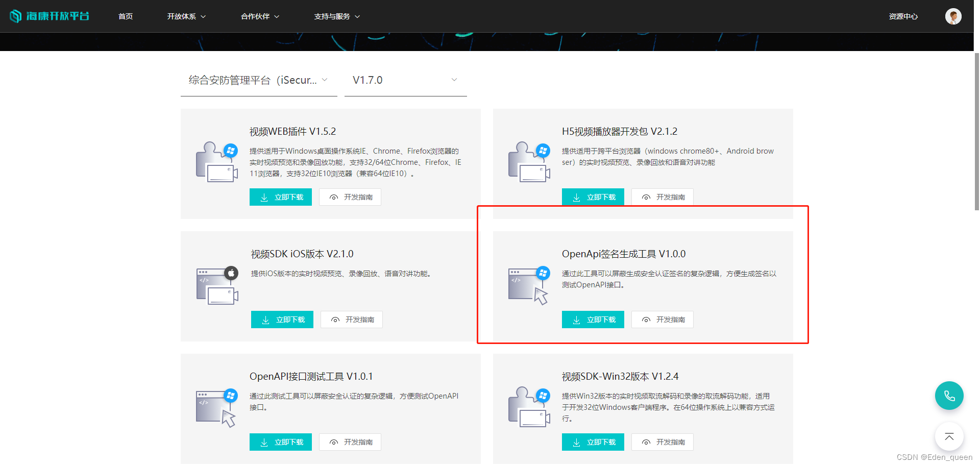Click the title 视频SDK-Win32版本 V1.2.4
This screenshot has width=980, height=466.
click(620, 377)
